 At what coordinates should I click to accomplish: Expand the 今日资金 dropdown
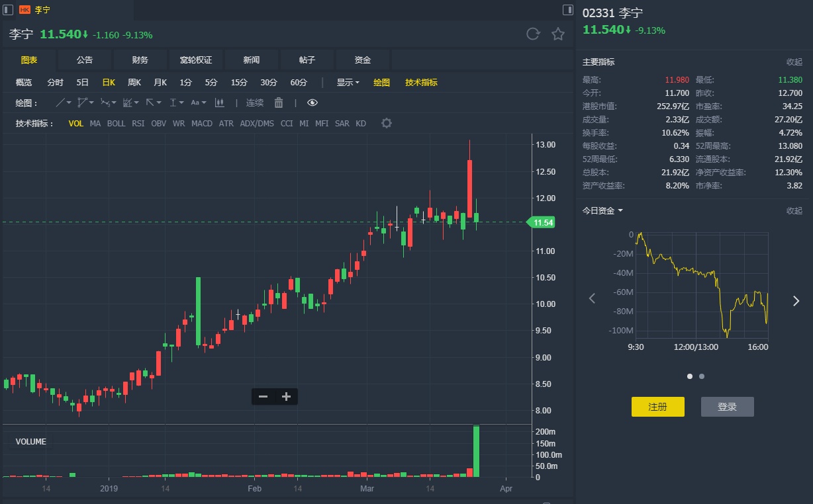[x=602, y=210]
